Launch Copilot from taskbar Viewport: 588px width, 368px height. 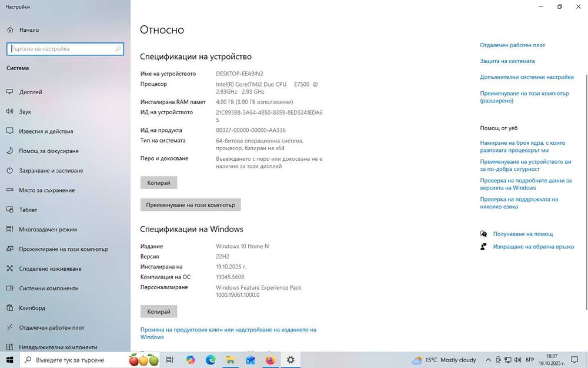[x=191, y=360]
